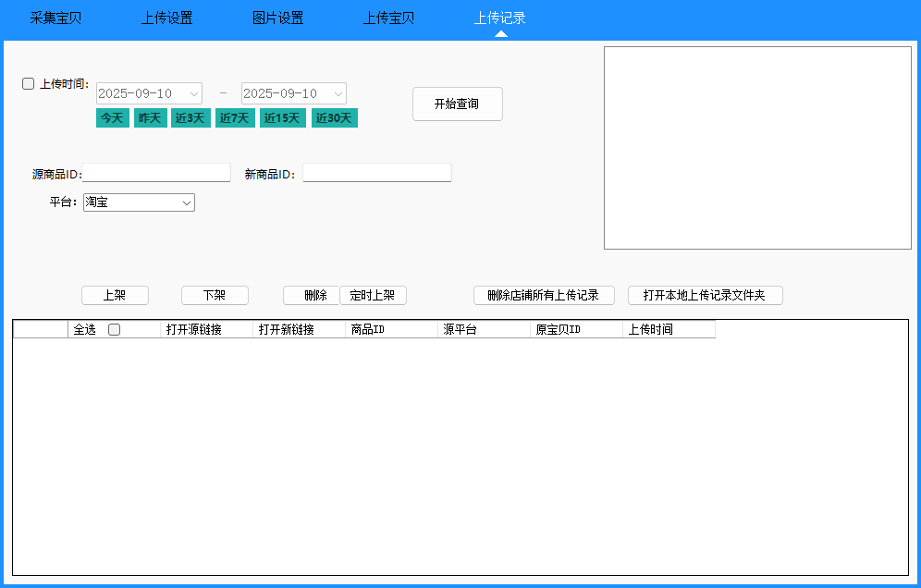
Task: Tick the 全选 checkbox in table header
Action: [x=114, y=329]
